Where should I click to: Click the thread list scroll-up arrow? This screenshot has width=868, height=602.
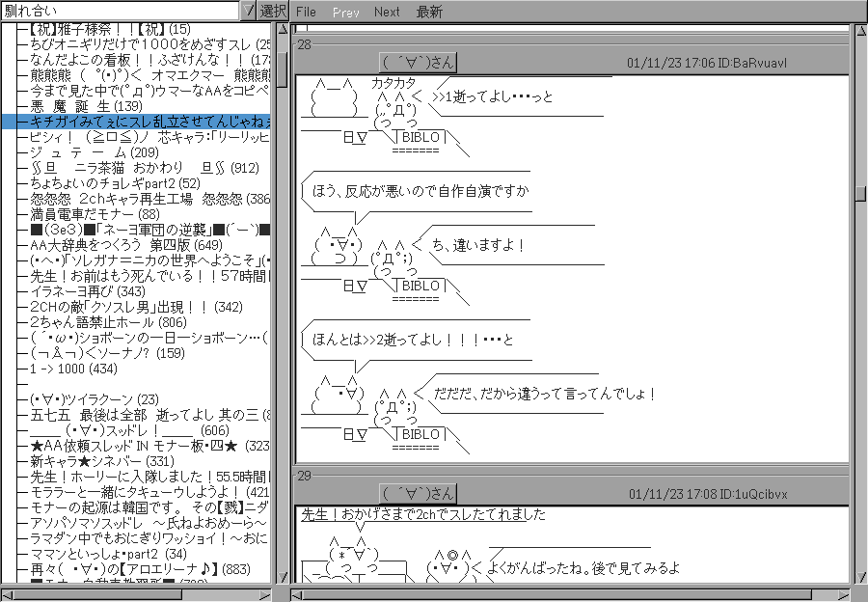[282, 30]
